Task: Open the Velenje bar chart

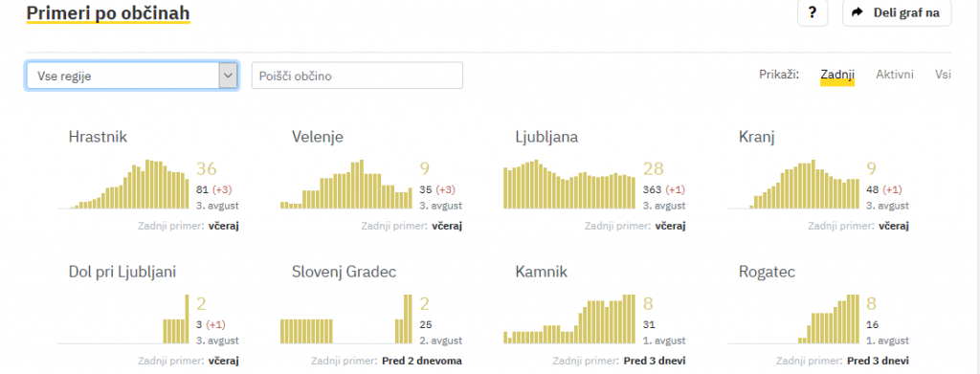Action: [346, 185]
